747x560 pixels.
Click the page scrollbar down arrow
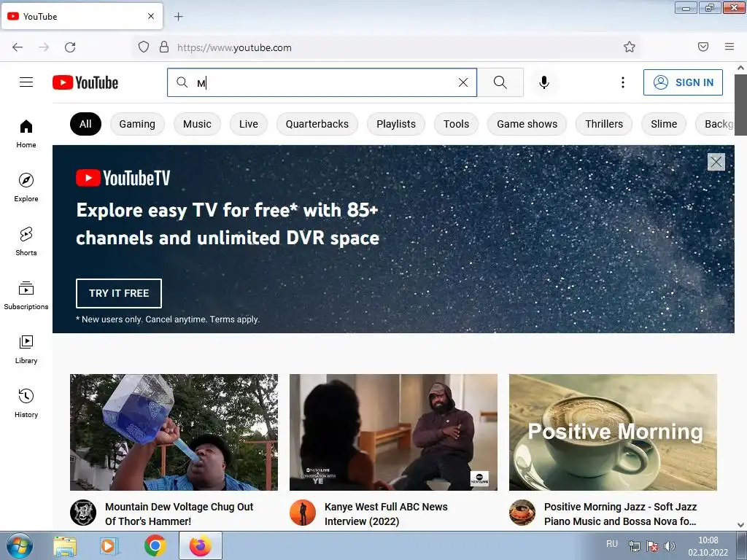(x=741, y=525)
